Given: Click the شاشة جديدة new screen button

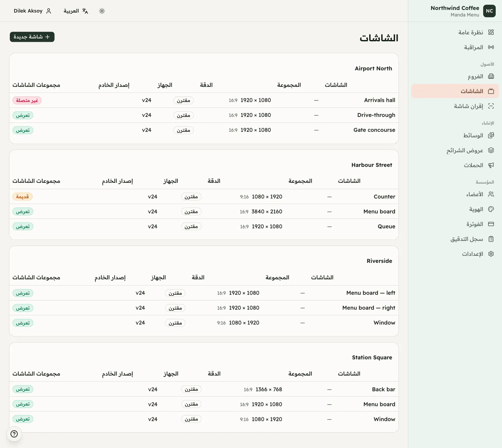Looking at the screenshot, I should pyautogui.click(x=32, y=37).
